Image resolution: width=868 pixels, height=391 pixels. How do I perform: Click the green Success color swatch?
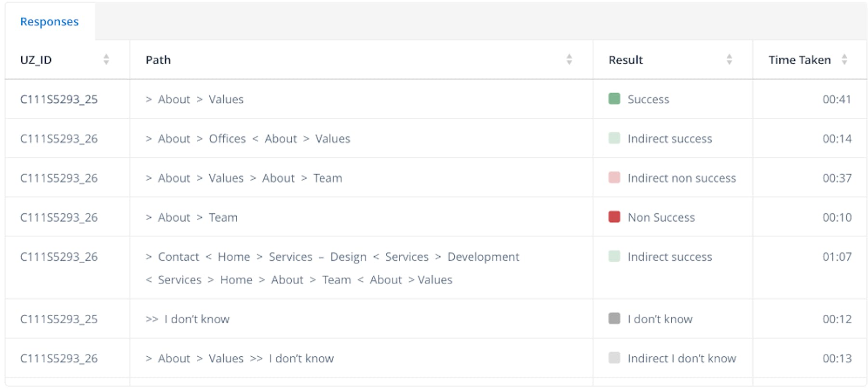pos(614,98)
